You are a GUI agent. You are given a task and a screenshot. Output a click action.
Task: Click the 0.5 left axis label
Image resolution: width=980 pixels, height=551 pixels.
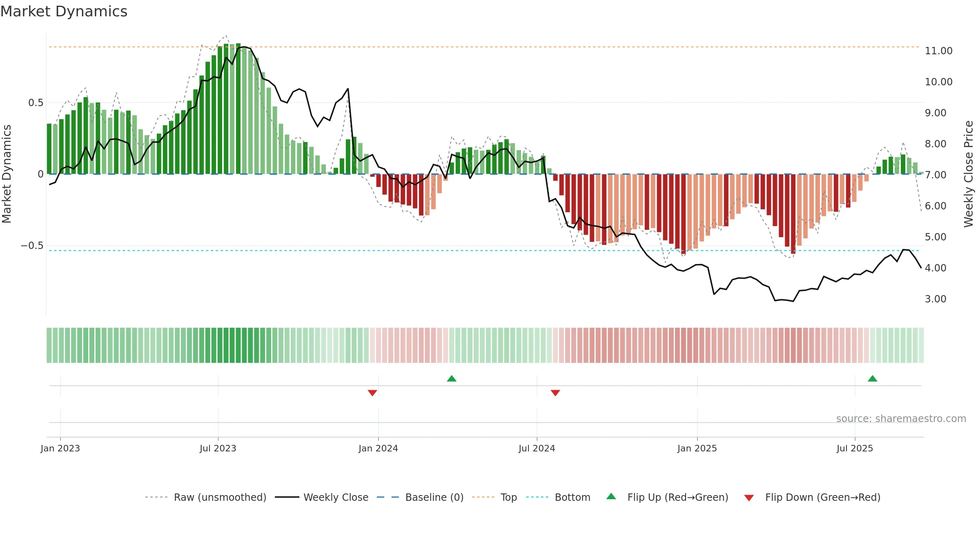coord(36,103)
